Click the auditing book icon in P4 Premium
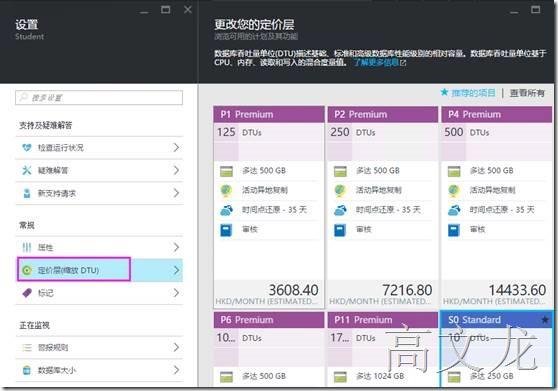Image resolution: width=558 pixels, height=391 pixels. [454, 230]
